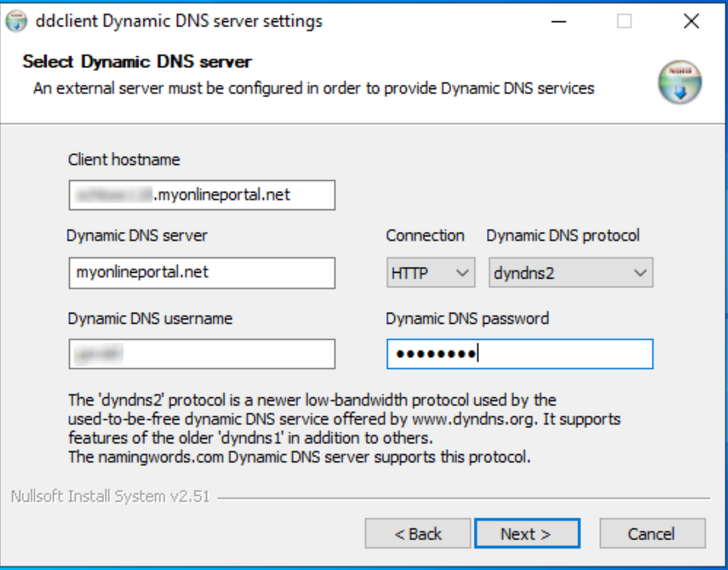Click the 'Client hostname' label
This screenshot has height=570, width=728.
123,160
